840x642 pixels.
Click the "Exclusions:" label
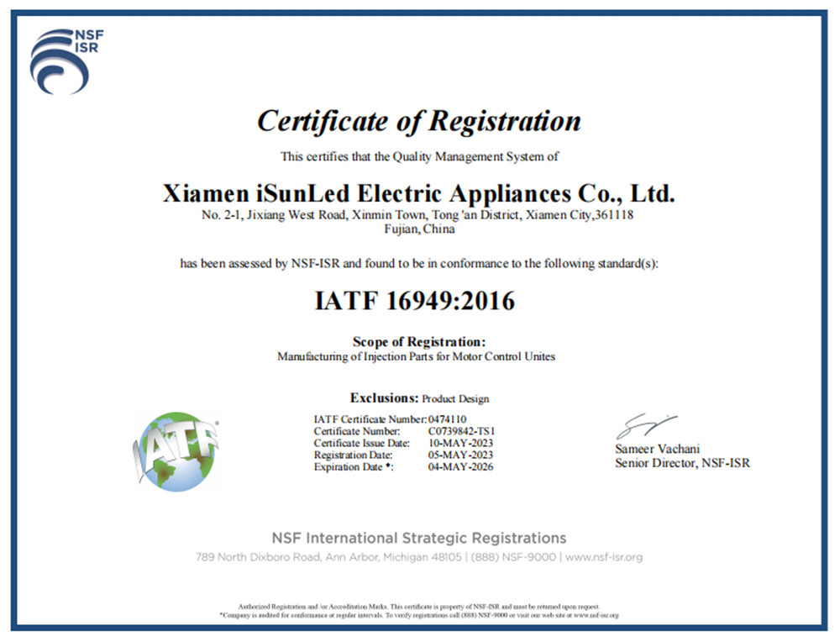coord(384,397)
